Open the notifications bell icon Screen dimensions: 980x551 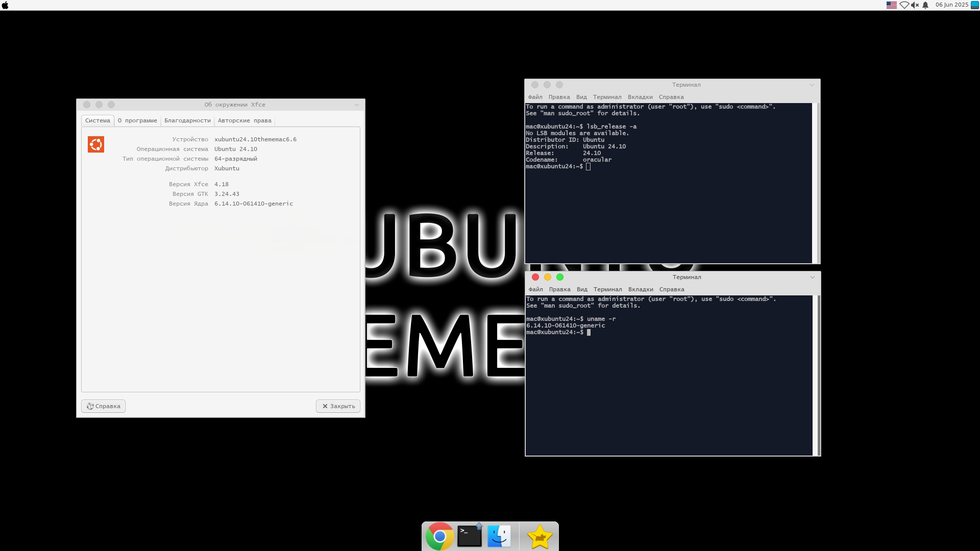[925, 5]
